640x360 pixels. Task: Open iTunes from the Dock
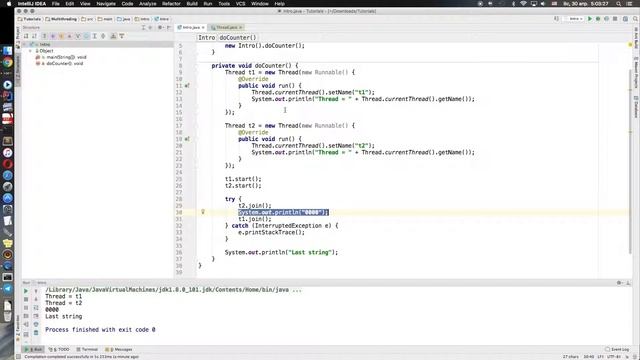7,153
